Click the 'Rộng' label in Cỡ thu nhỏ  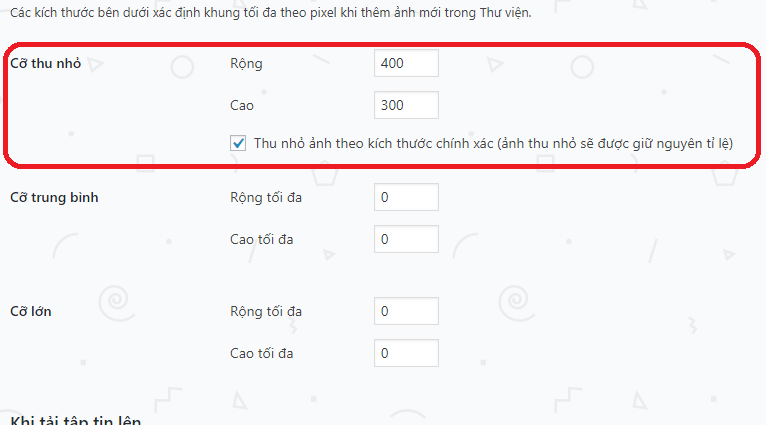point(246,63)
